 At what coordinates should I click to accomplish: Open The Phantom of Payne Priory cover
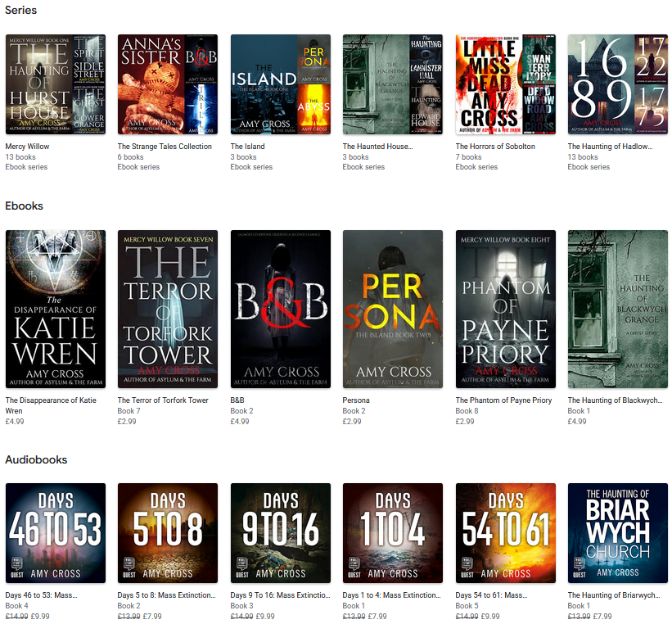[x=505, y=310]
